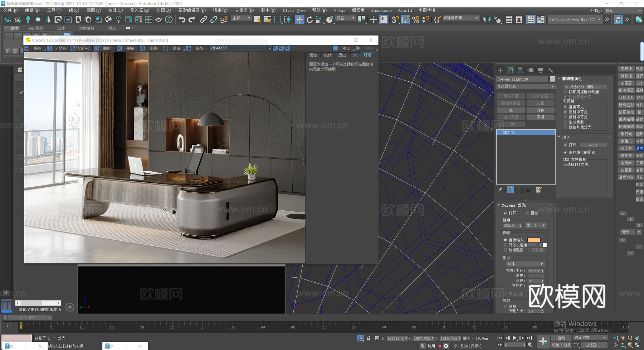This screenshot has height=350, width=644.
Task: Switch to the Create panel plus icon
Action: coord(500,70)
